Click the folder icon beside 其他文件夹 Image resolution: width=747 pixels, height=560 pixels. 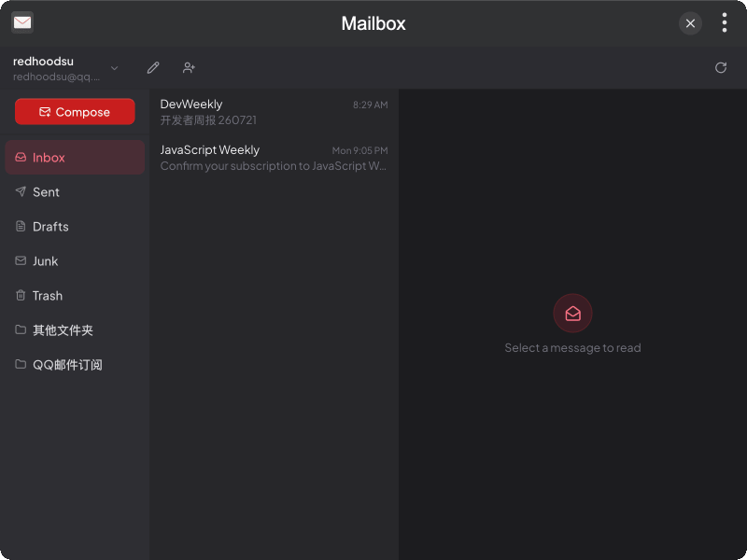coord(21,329)
